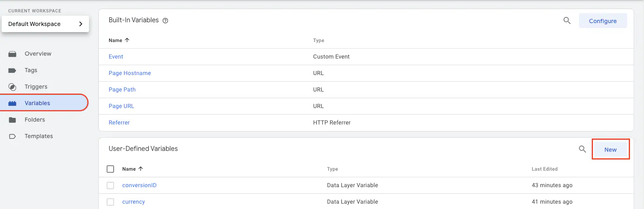
Task: Open the Overview section icon
Action: (x=12, y=54)
